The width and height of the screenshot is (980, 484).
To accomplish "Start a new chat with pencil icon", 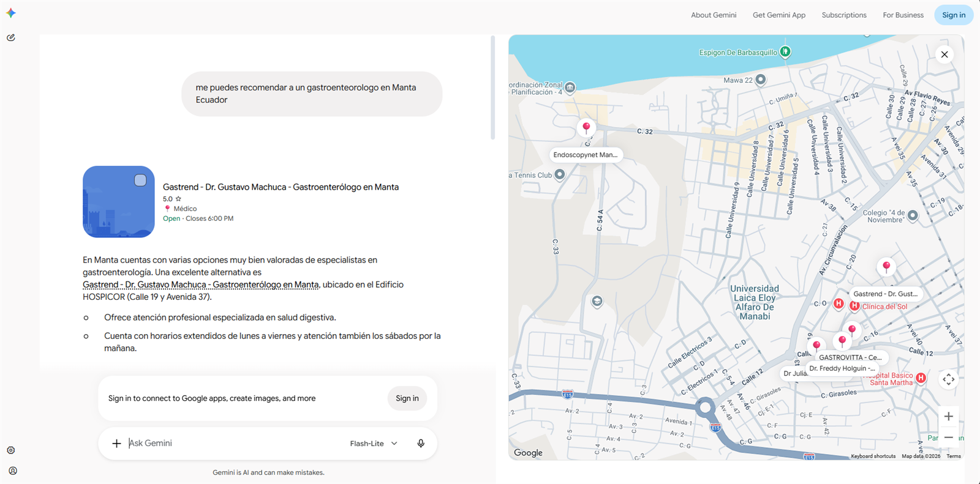I will 11,37.
